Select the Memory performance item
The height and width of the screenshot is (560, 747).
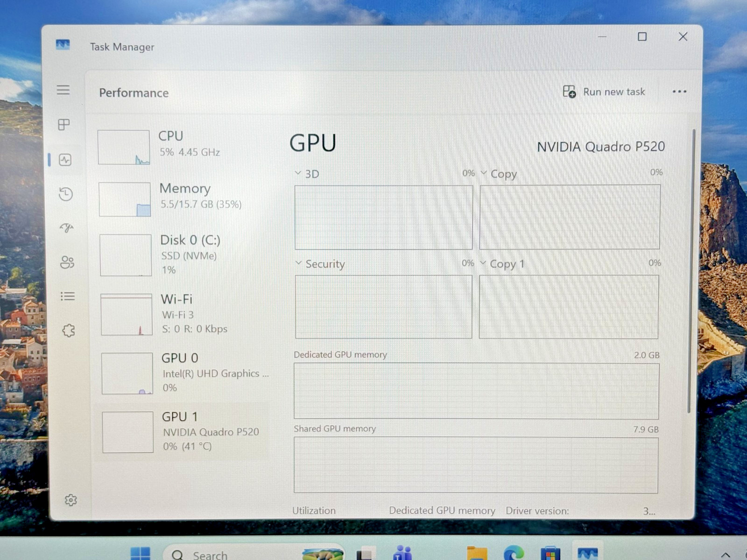click(182, 198)
